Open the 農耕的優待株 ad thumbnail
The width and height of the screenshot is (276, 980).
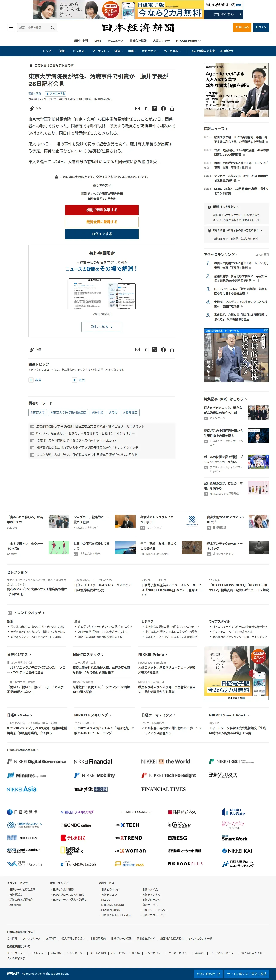coord(236,355)
